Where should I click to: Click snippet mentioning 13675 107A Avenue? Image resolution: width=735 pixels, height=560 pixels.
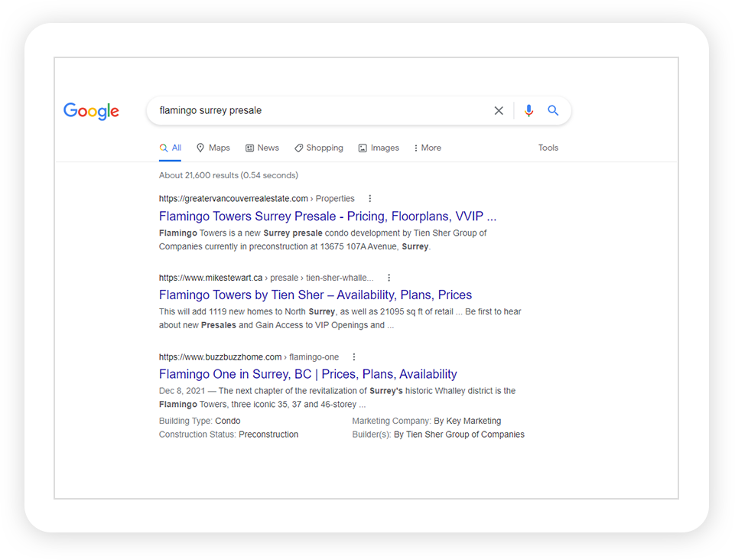pyautogui.click(x=323, y=239)
